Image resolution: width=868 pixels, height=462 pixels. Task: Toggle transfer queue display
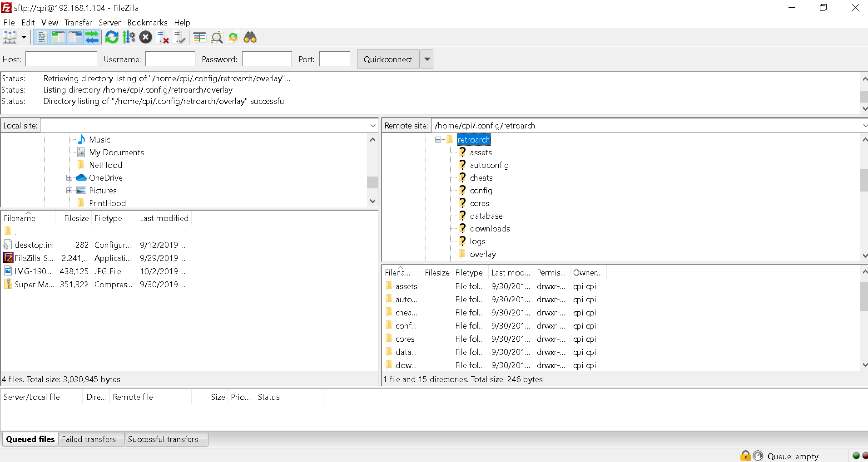(92, 37)
